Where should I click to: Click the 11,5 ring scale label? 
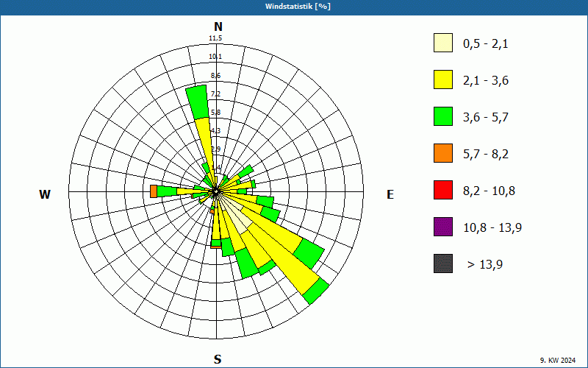[215, 38]
